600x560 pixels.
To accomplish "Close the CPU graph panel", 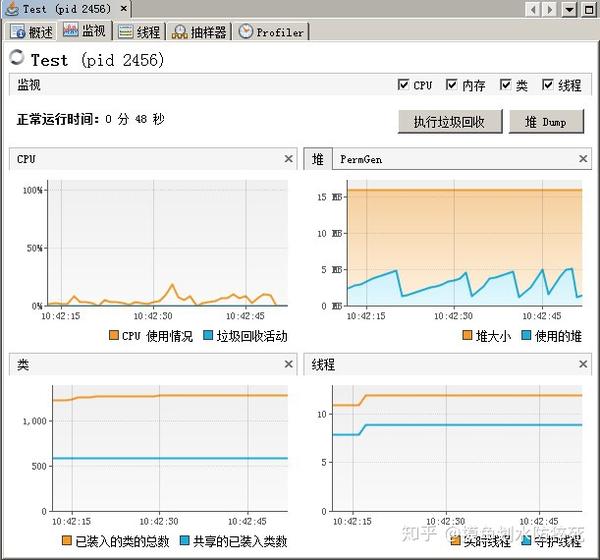I will coord(289,158).
